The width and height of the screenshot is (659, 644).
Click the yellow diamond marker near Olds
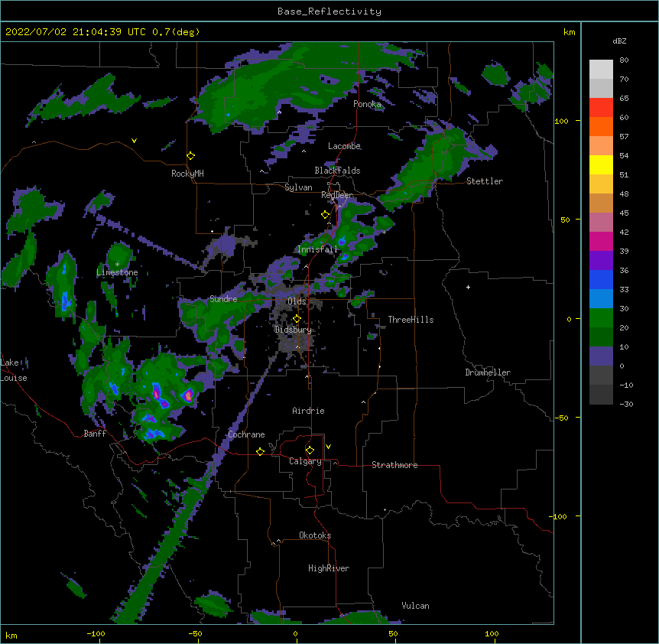click(297, 319)
